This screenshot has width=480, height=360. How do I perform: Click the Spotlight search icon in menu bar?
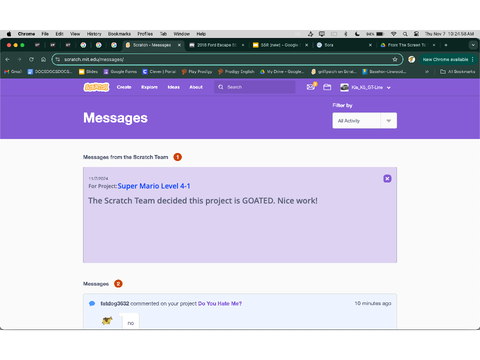coord(405,34)
